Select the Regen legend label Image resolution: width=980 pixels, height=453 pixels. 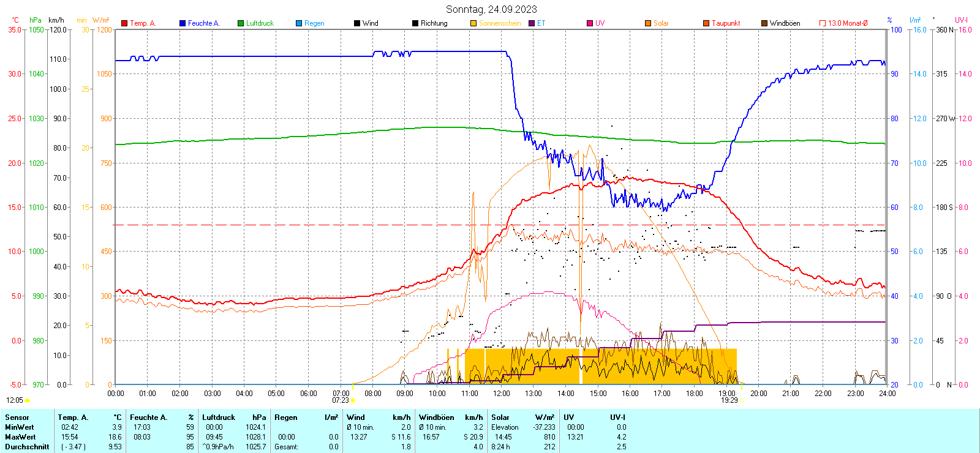pyautogui.click(x=314, y=23)
